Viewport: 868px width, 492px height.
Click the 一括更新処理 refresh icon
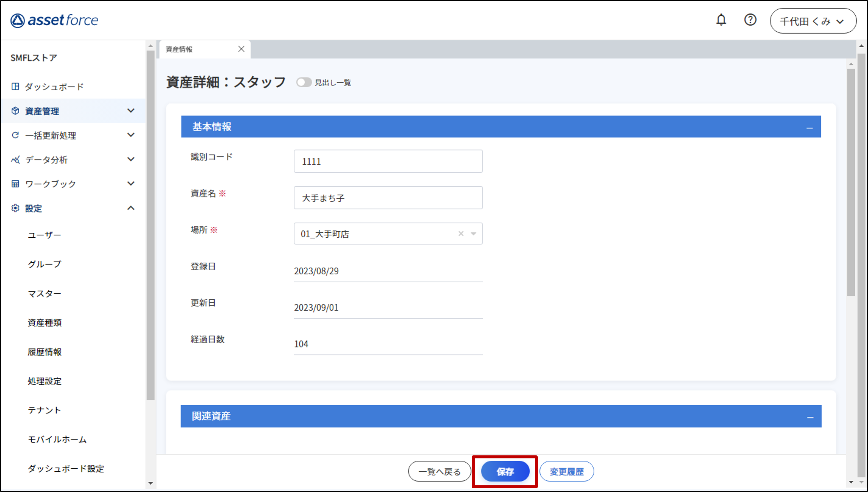[x=15, y=135]
